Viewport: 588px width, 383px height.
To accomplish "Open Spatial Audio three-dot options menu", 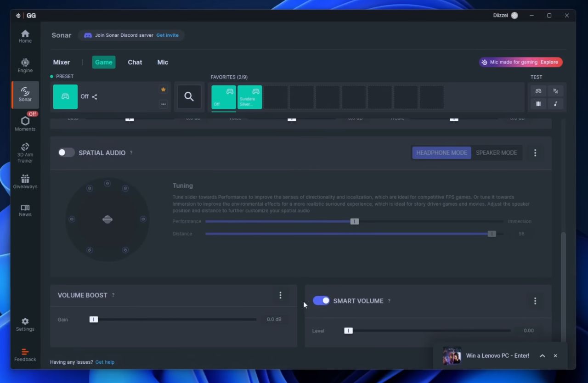I will [535, 153].
